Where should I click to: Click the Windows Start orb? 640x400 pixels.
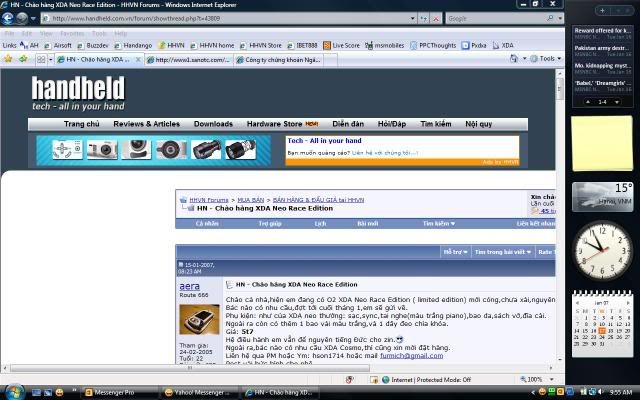click(12, 390)
